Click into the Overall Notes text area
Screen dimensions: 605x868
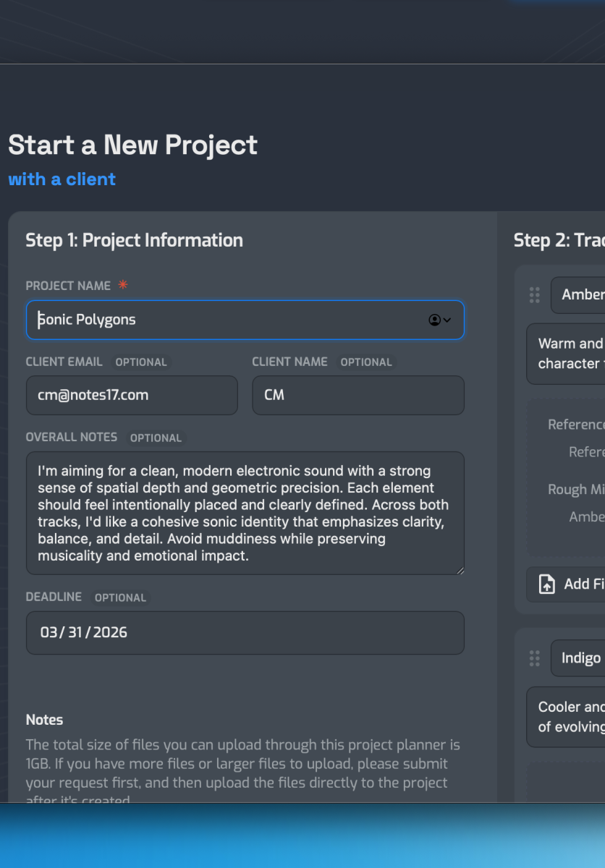pyautogui.click(x=245, y=514)
